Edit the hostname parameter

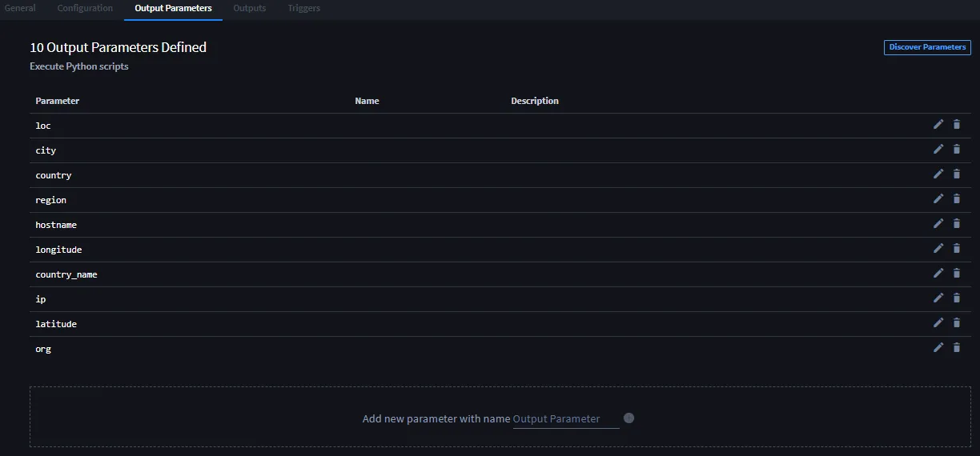(938, 223)
